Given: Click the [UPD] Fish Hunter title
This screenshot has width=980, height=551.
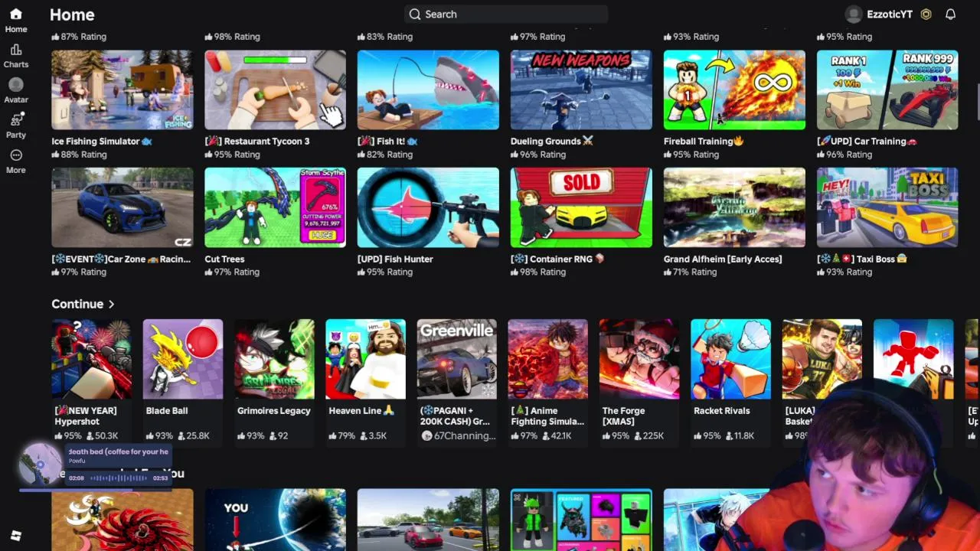Looking at the screenshot, I should [x=395, y=259].
